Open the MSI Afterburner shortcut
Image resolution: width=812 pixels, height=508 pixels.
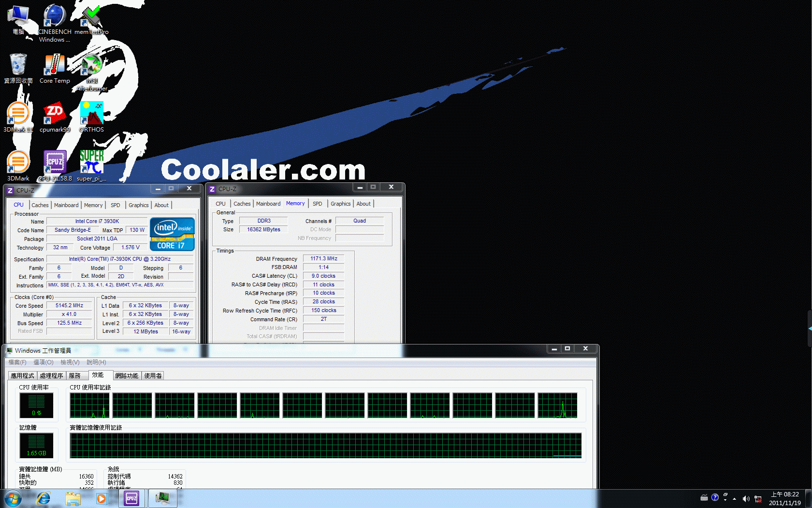pyautogui.click(x=91, y=72)
